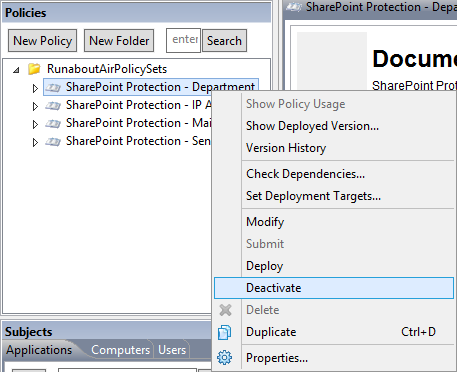
Task: Click policy icon for SharePoint Protection - Department
Action: (53, 88)
